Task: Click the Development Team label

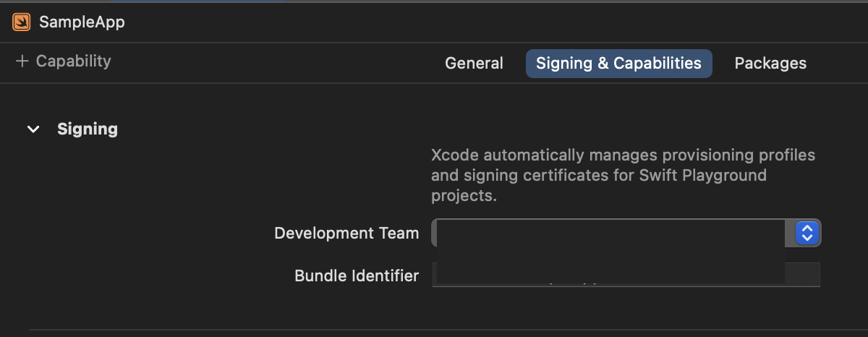Action: [346, 233]
